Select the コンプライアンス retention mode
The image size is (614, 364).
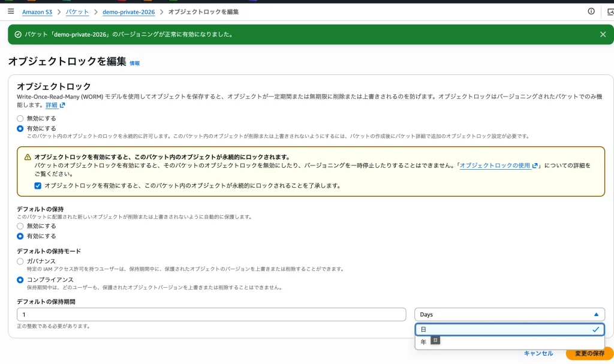click(20, 280)
